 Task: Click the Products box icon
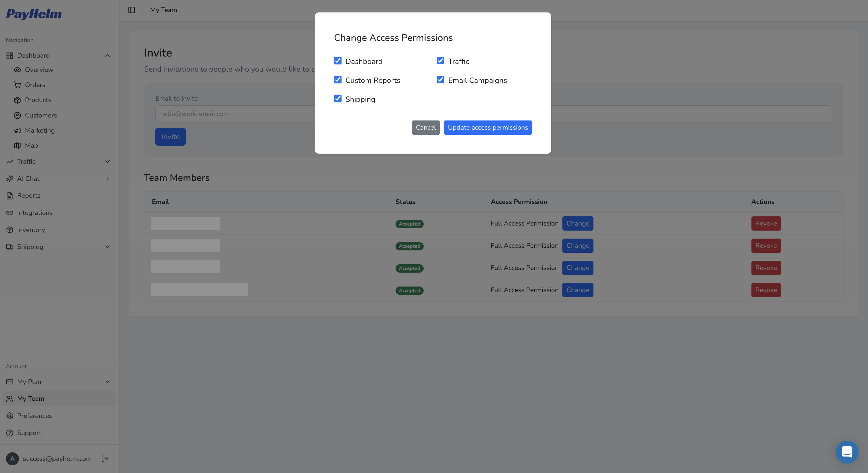(17, 100)
